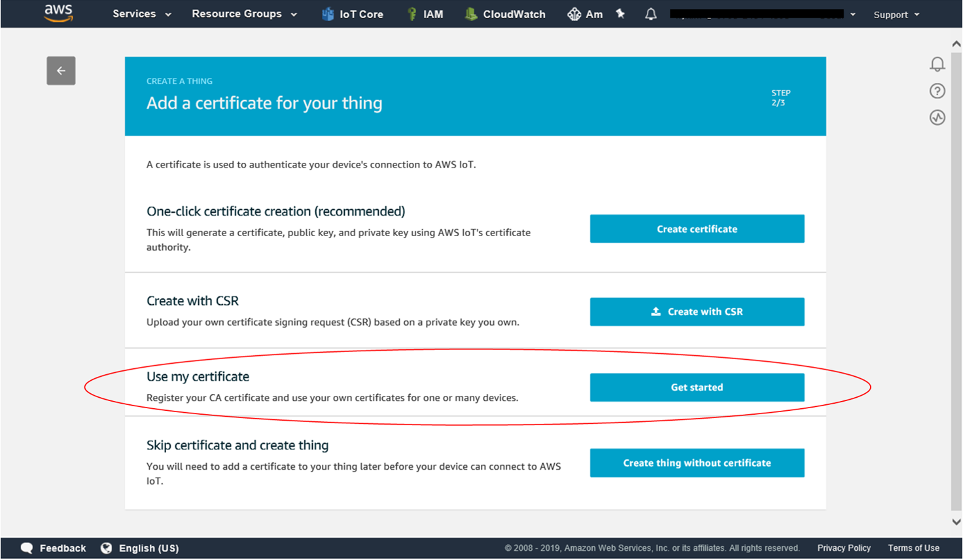Click the AWS logo to go home
963x560 pixels.
[x=58, y=13]
